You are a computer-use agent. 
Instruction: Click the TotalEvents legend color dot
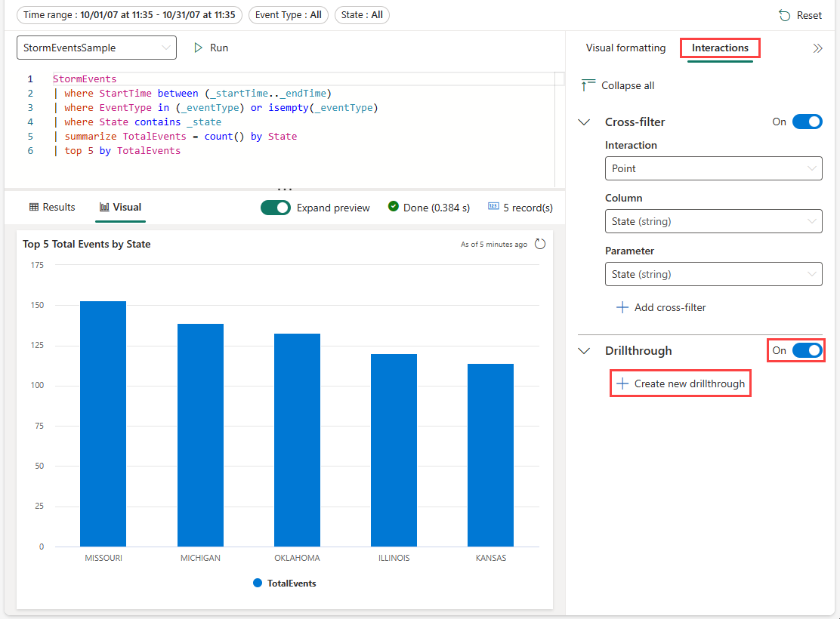click(258, 583)
